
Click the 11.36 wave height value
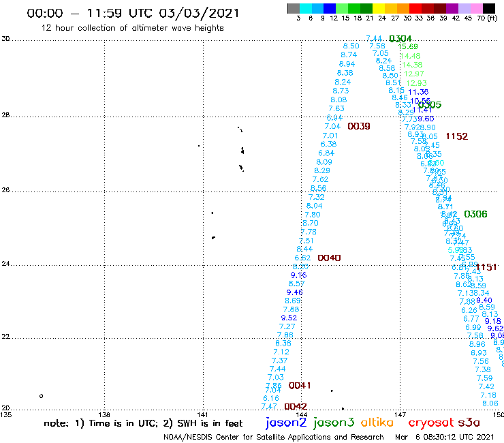point(418,92)
